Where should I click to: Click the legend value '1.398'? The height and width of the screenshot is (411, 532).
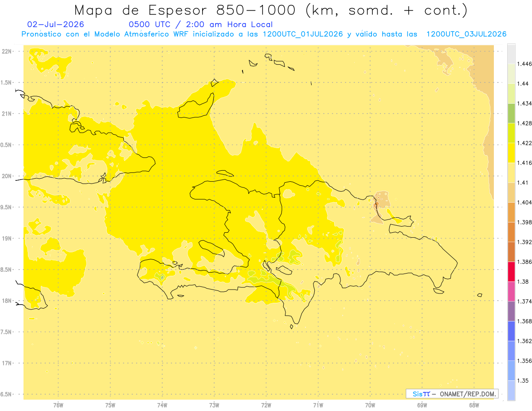[524, 222]
